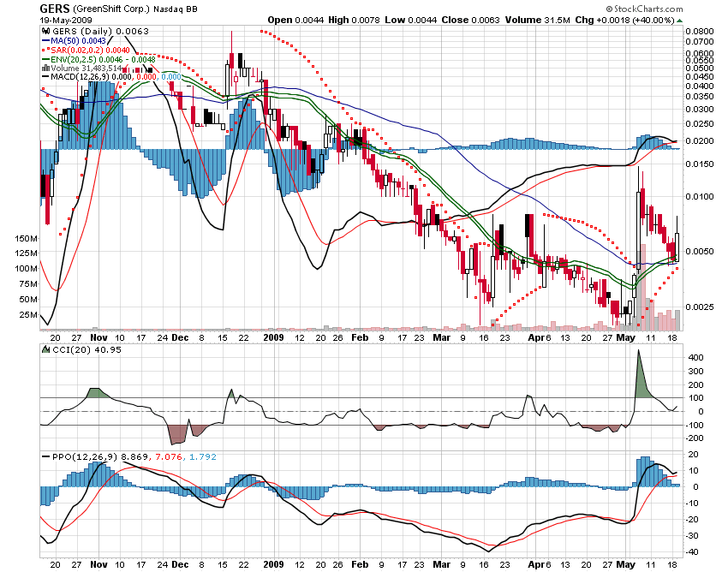Click the Chg +0.0018 (+40.00%) value

624,20
